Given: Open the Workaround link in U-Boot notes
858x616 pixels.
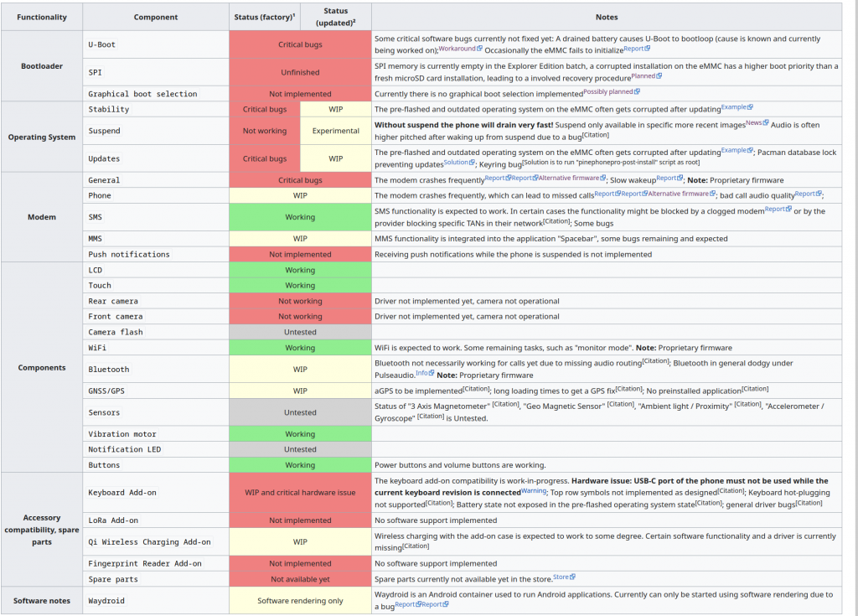Looking at the screenshot, I should click(457, 49).
